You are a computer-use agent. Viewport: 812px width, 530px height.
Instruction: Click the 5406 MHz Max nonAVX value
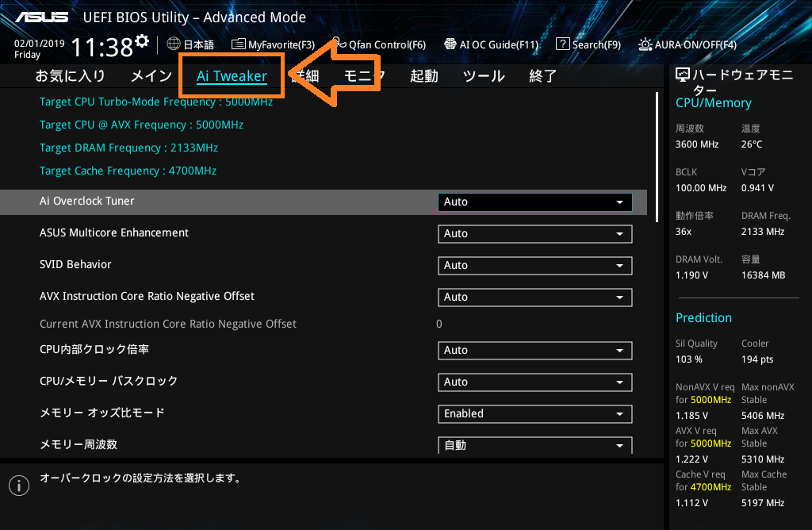pyautogui.click(x=763, y=416)
